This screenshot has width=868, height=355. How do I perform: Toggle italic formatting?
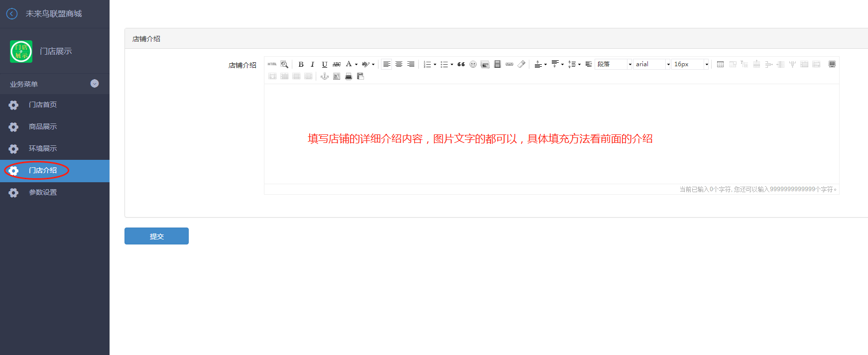(312, 64)
